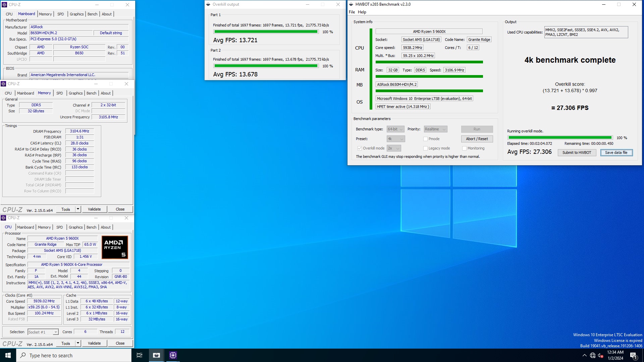Screen dimensions: 644x362
Task: Enable the Legacy mode checkbox
Action: click(x=425, y=148)
